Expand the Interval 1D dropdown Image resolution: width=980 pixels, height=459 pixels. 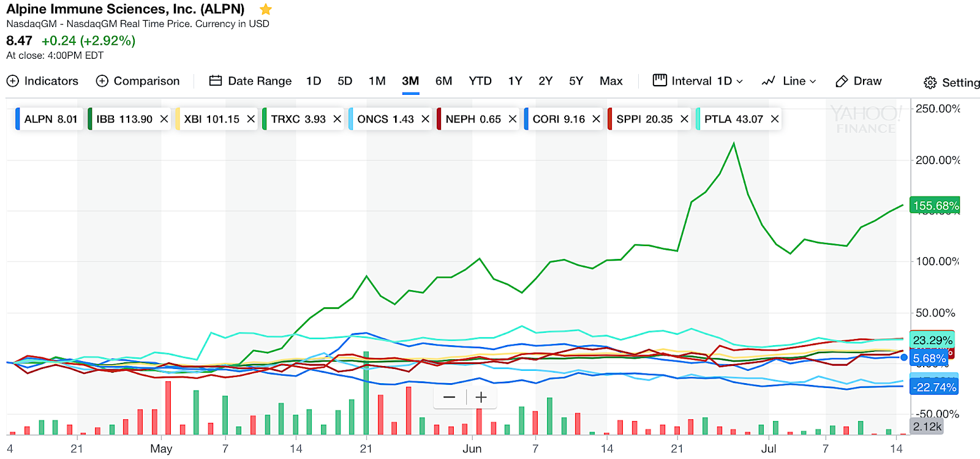698,81
